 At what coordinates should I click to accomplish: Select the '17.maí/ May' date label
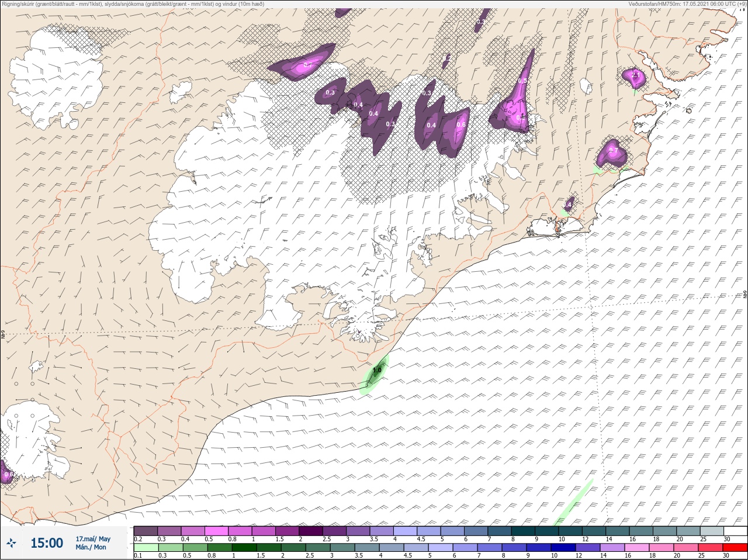point(93,538)
